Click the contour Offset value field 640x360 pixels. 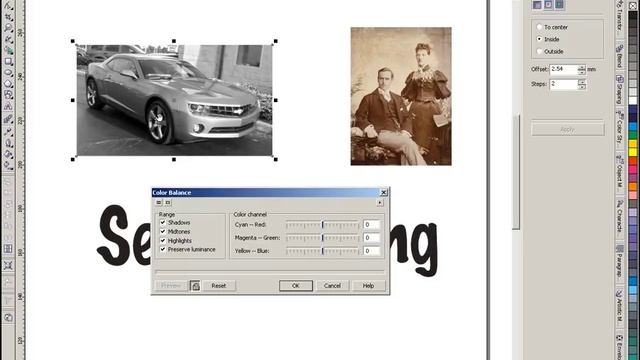563,69
